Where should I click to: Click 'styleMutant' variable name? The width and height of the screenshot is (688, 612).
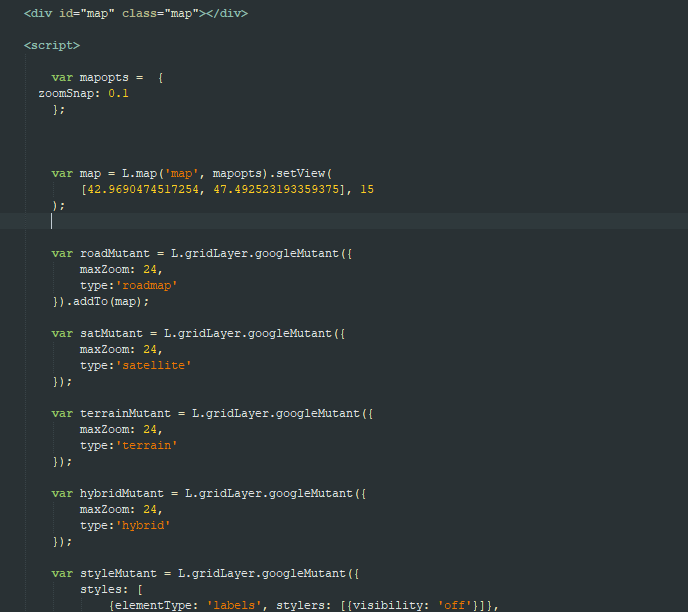[x=118, y=574]
